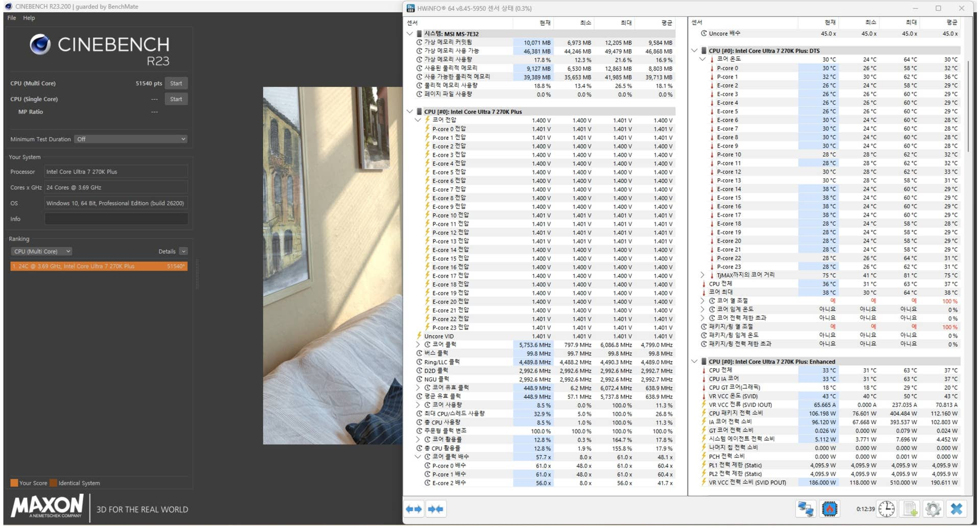Open the Help menu in Cinebench

tap(29, 18)
